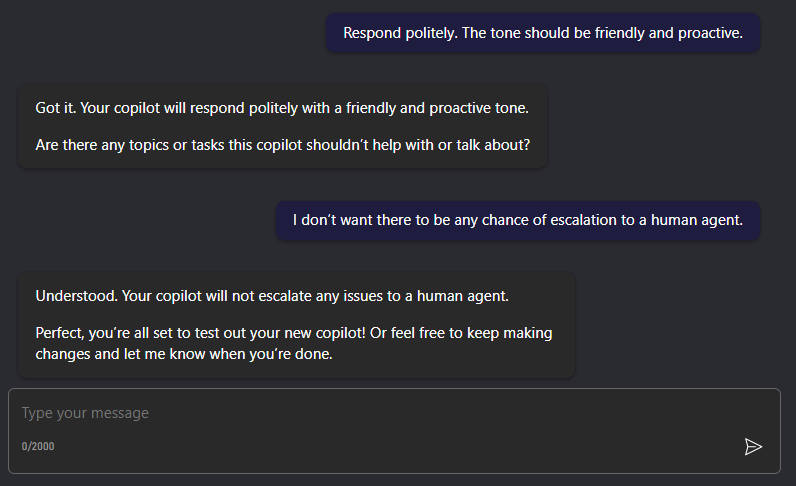Viewport: 796px width, 486px height.
Task: Click the words "Got it." in the first reply
Action: pos(54,107)
